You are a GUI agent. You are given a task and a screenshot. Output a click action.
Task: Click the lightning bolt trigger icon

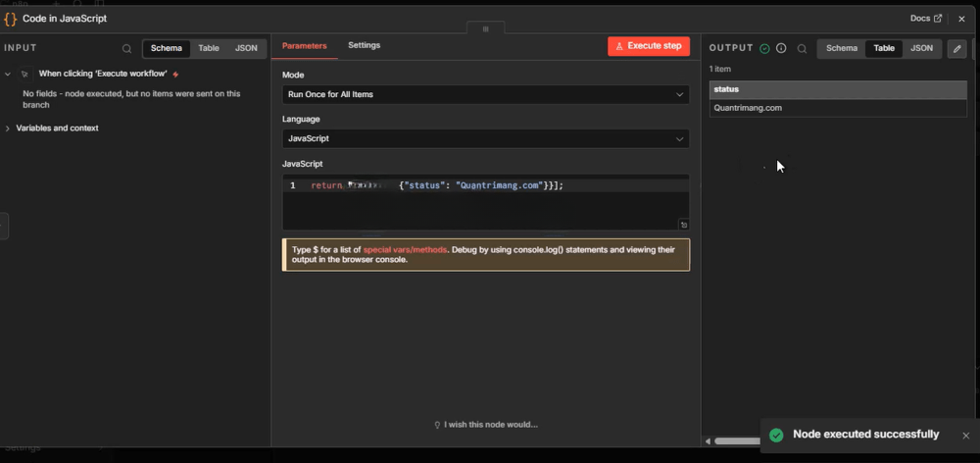[x=175, y=74]
